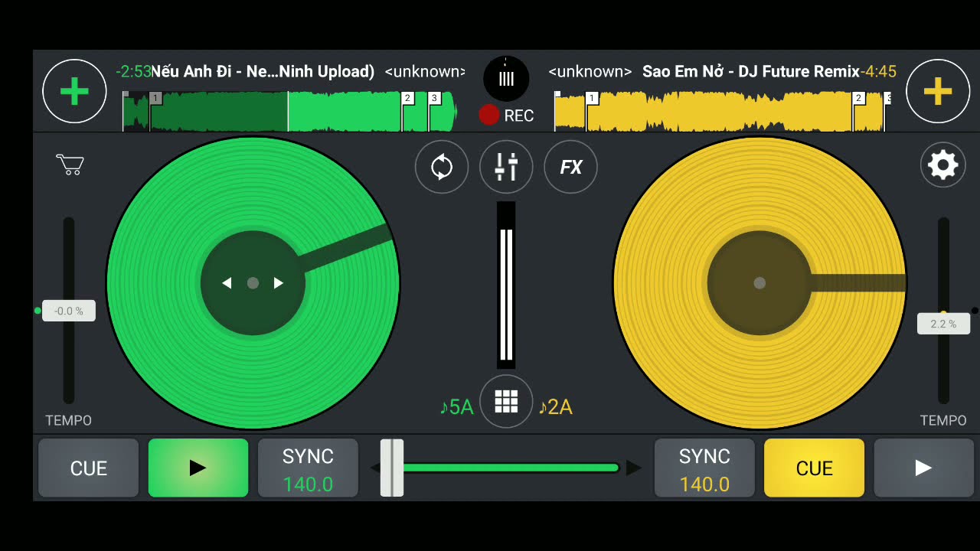Image resolution: width=980 pixels, height=551 pixels.
Task: Click the left deck remaining time -2:53
Action: (x=134, y=71)
